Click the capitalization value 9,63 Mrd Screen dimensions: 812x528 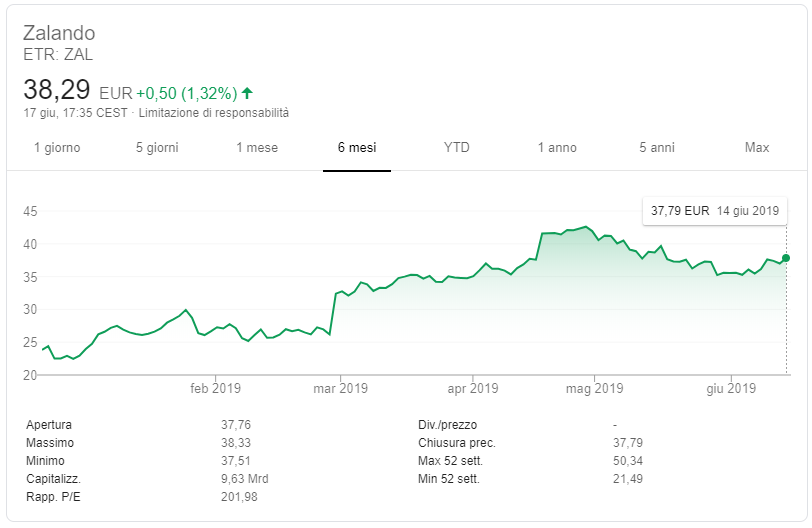click(x=244, y=479)
